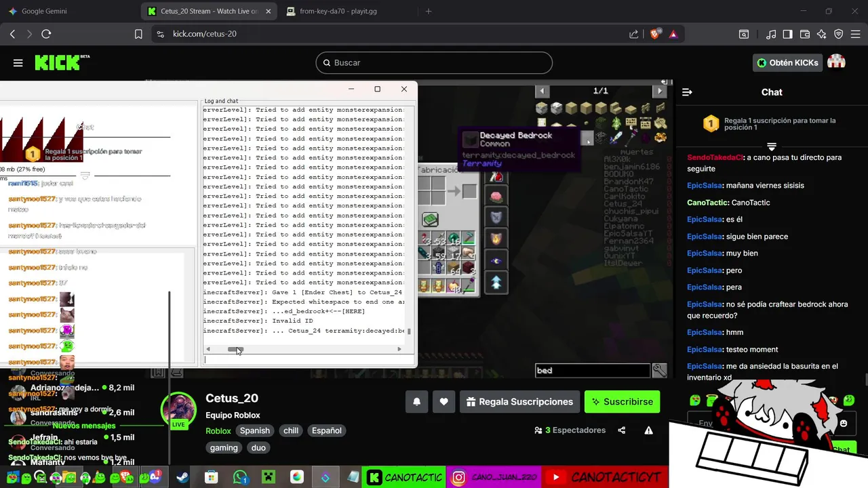Image resolution: width=868 pixels, height=488 pixels.
Task: Click the bed item search box
Action: [x=592, y=370]
